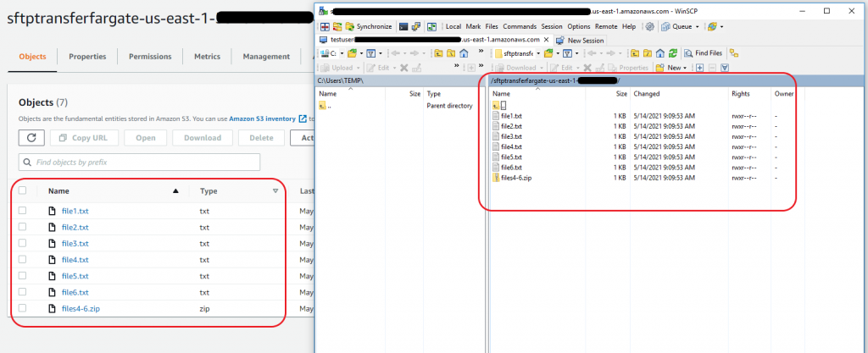Click the Find Files button in WinSCP

pos(703,53)
